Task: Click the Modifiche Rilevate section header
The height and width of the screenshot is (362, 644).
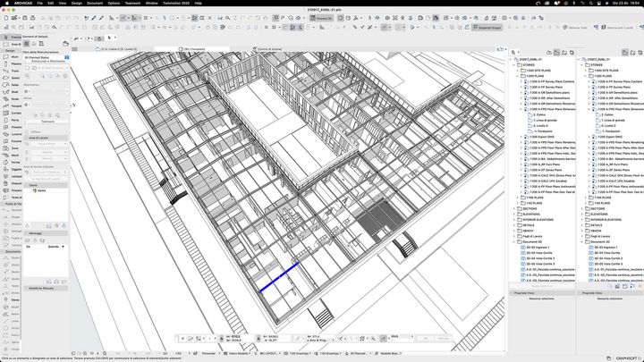Action: pyautogui.click(x=46, y=288)
